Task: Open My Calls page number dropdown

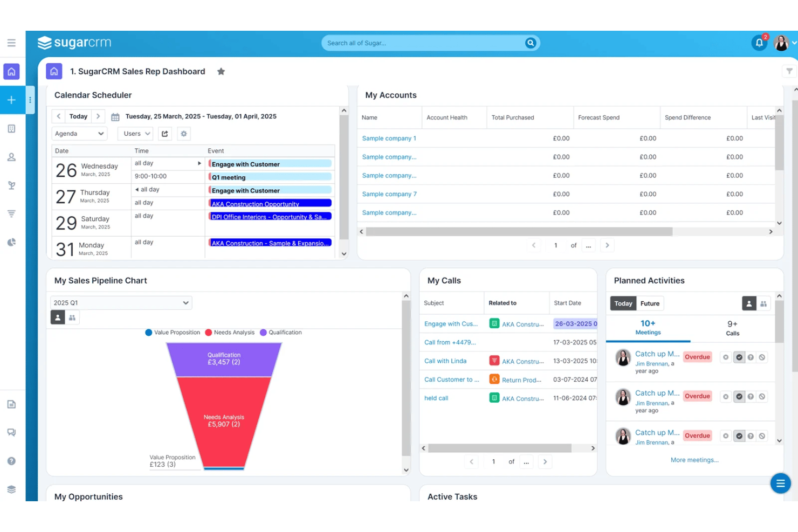Action: click(526, 461)
